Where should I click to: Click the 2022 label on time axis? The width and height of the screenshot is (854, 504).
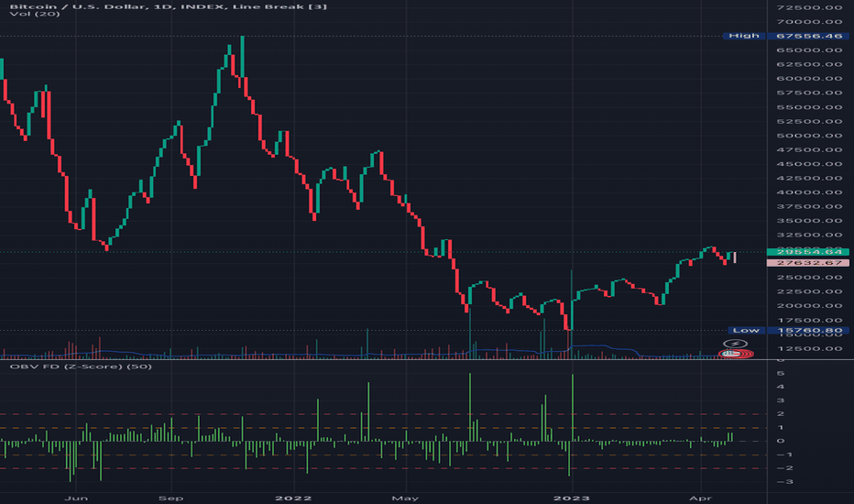[x=293, y=498]
